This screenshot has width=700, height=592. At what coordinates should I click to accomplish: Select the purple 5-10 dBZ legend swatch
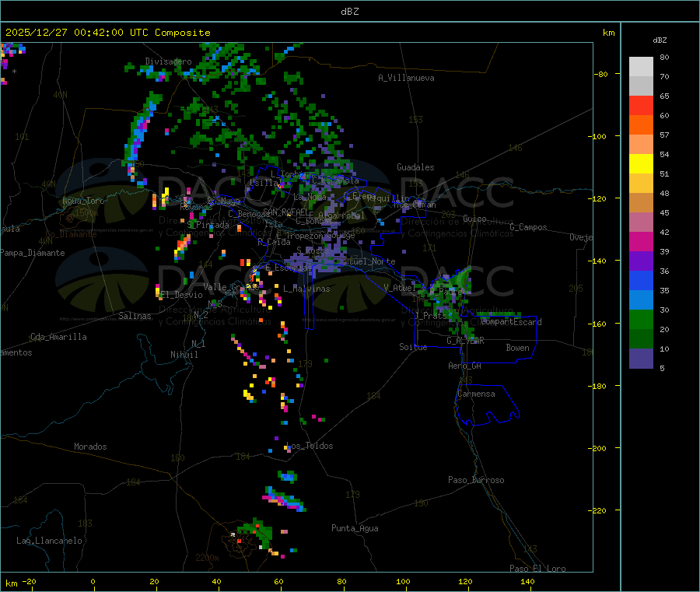641,359
